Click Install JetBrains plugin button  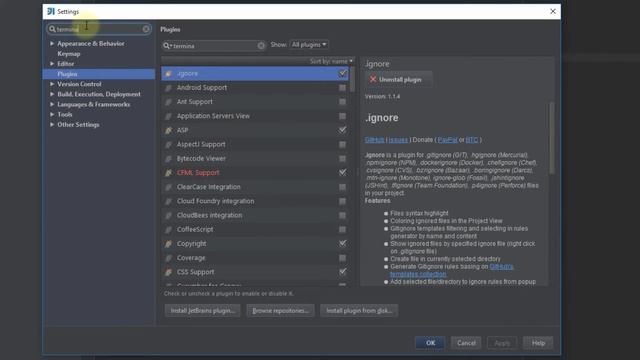pyautogui.click(x=202, y=311)
